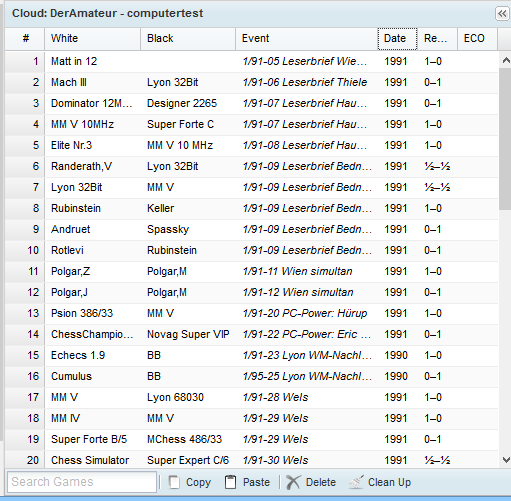Select row with White 'MM V 10MHz'

pos(251,124)
